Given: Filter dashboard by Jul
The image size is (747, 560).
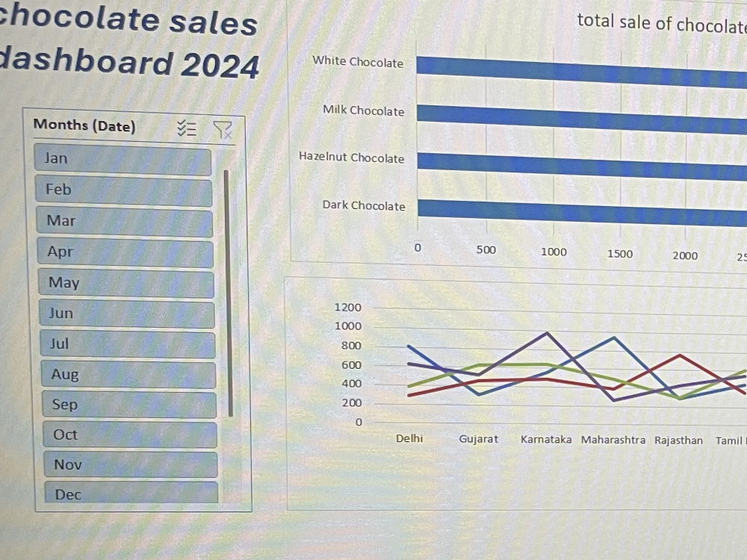Looking at the screenshot, I should 128,344.
